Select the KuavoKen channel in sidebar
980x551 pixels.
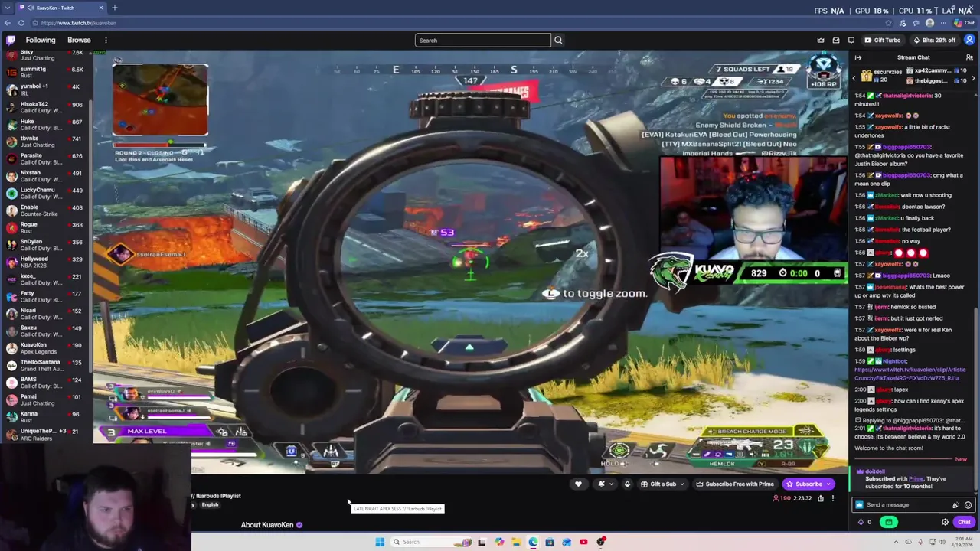tap(46, 348)
